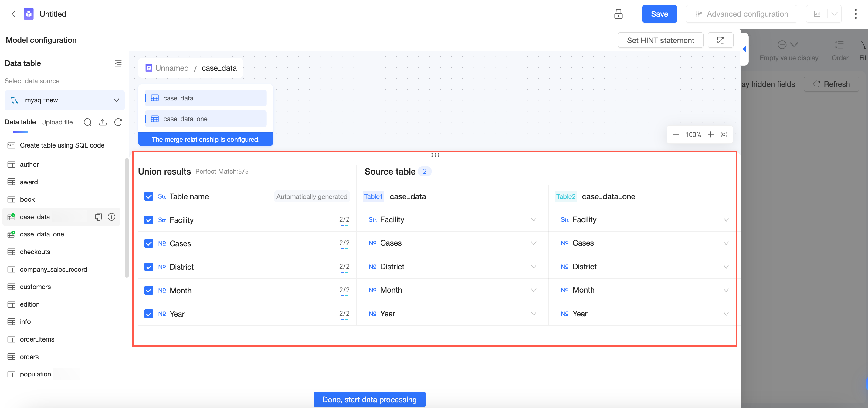Select the case_data node on canvas
This screenshot has height=408, width=868.
(x=205, y=98)
